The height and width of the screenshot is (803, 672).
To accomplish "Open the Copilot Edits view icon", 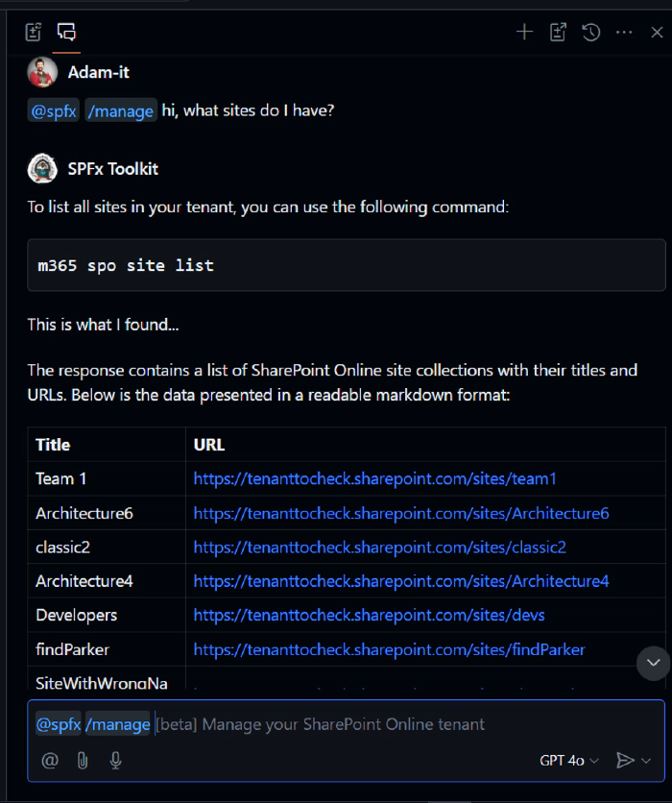I will [x=34, y=33].
